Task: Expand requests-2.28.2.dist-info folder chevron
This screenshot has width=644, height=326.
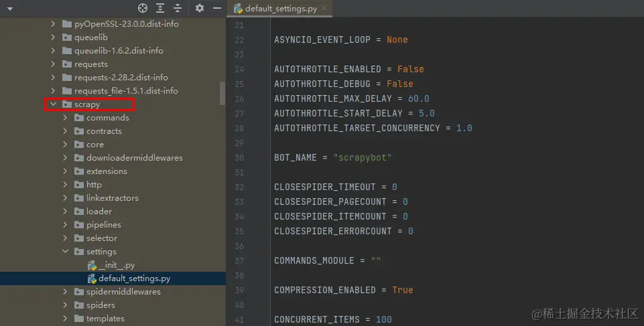Action: coord(53,77)
